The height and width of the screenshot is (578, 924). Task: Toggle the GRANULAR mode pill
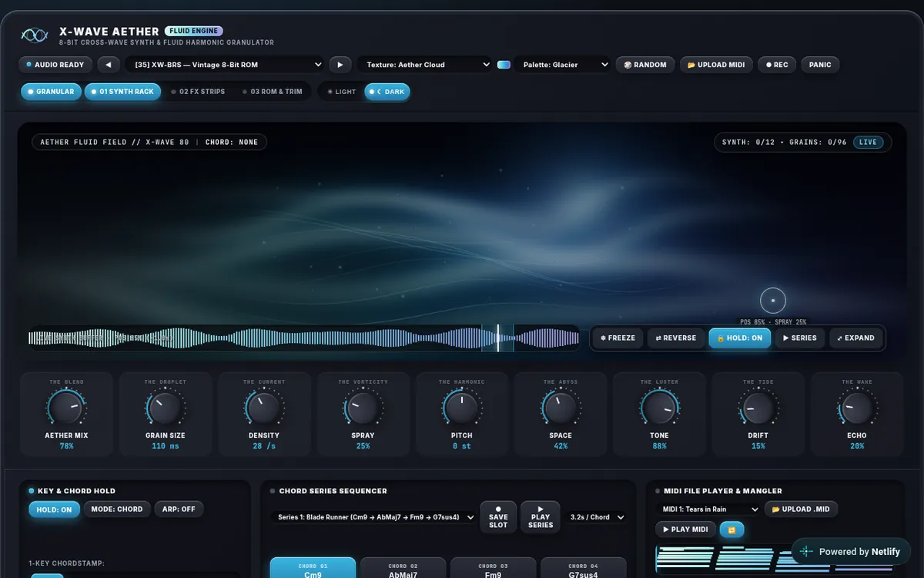click(52, 92)
